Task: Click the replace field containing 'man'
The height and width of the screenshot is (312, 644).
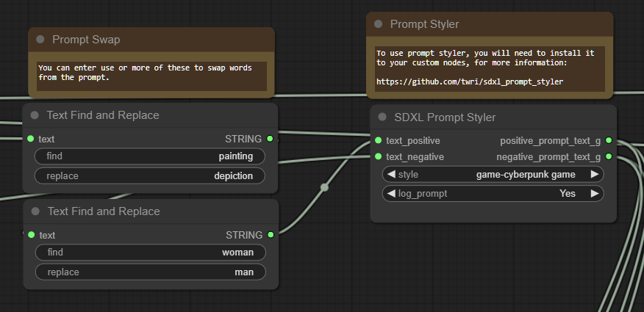Action: point(149,272)
